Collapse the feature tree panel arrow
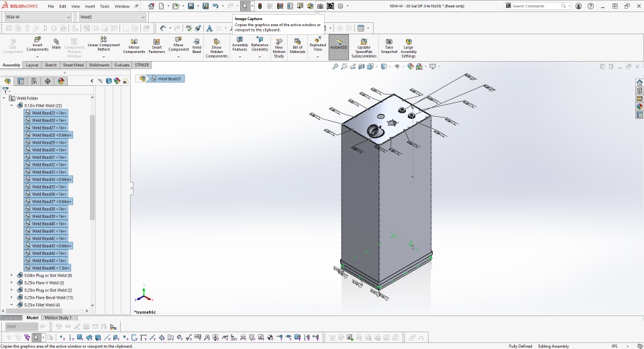644x349 pixels. click(92, 81)
